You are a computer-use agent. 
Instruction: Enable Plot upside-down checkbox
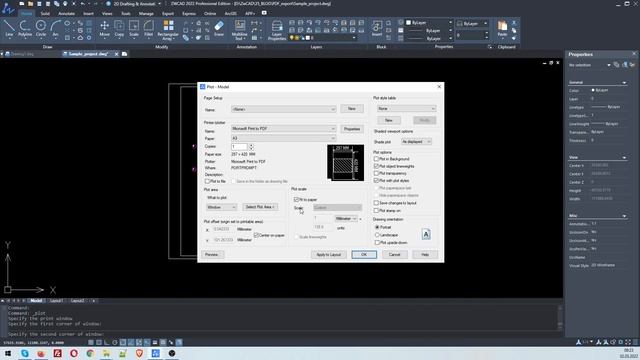[377, 242]
